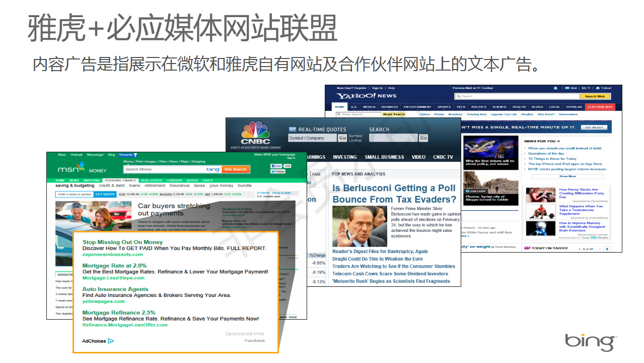Click the Search Web button on Yahoo

pos(595,96)
